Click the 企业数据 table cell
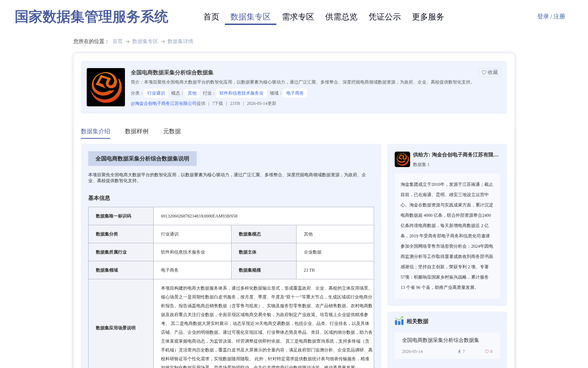The width and height of the screenshot is (588, 368). [x=313, y=252]
